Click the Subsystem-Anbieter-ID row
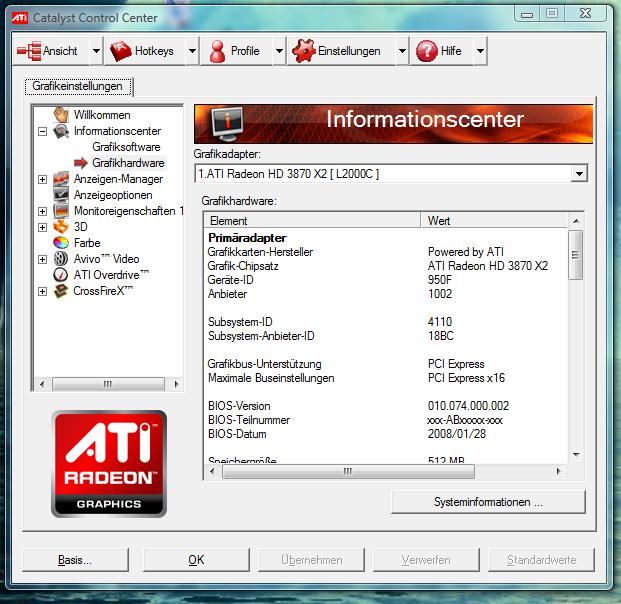Screen dimensions: 621x604 coord(386,336)
